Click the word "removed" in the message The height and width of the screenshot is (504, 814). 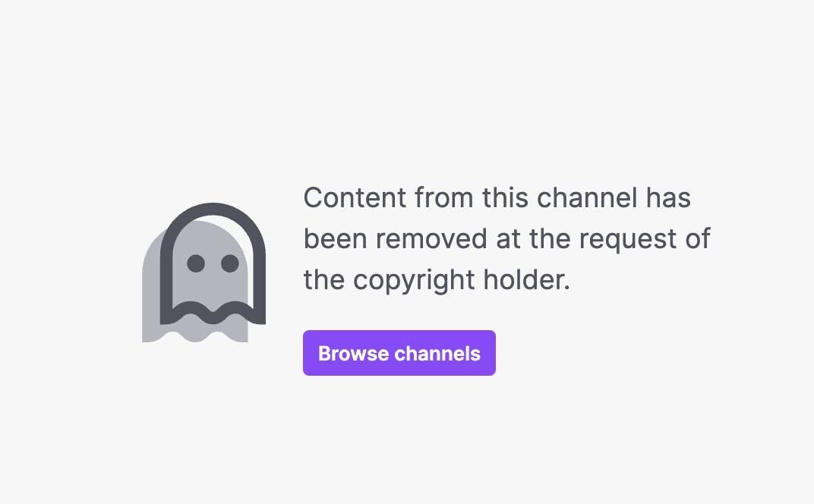coord(431,239)
